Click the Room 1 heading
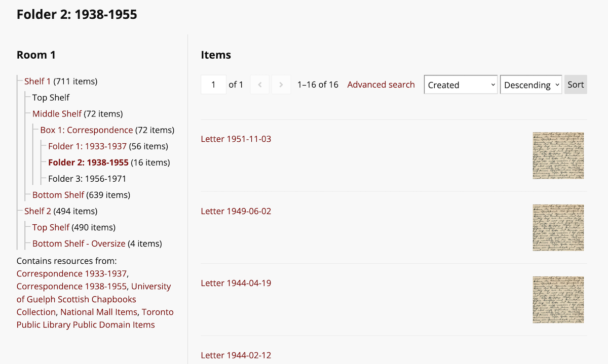The height and width of the screenshot is (364, 608). click(36, 55)
